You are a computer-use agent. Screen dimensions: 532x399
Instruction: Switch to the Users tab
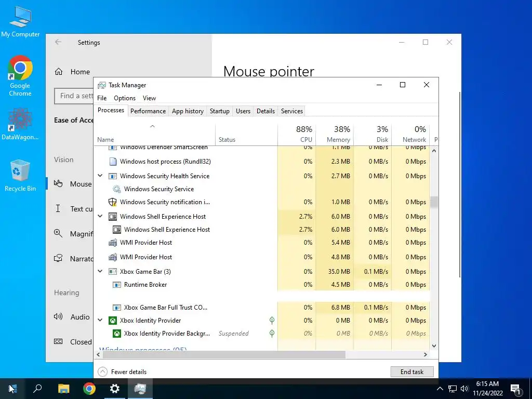(x=243, y=111)
